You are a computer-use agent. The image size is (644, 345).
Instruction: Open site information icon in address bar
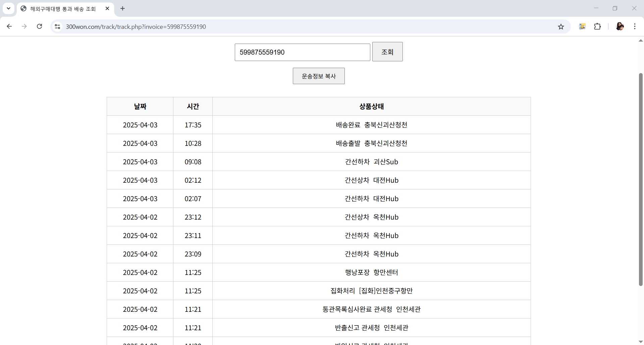pos(58,26)
